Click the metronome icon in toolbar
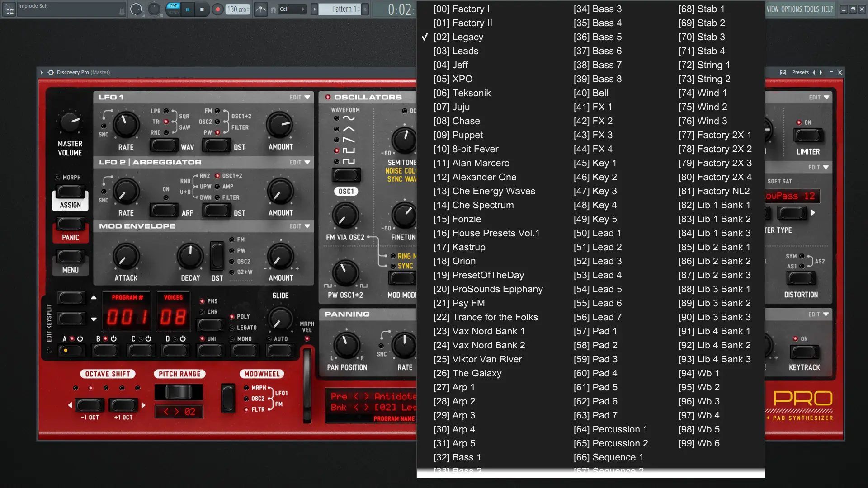This screenshot has height=488, width=868. 261,9
